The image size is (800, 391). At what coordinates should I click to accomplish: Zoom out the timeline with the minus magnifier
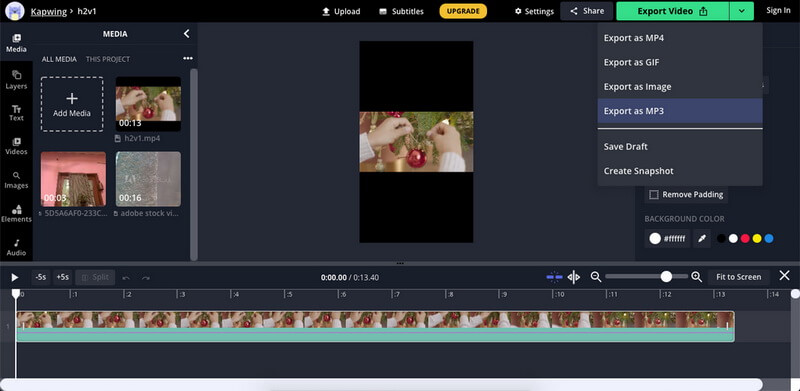click(x=595, y=277)
